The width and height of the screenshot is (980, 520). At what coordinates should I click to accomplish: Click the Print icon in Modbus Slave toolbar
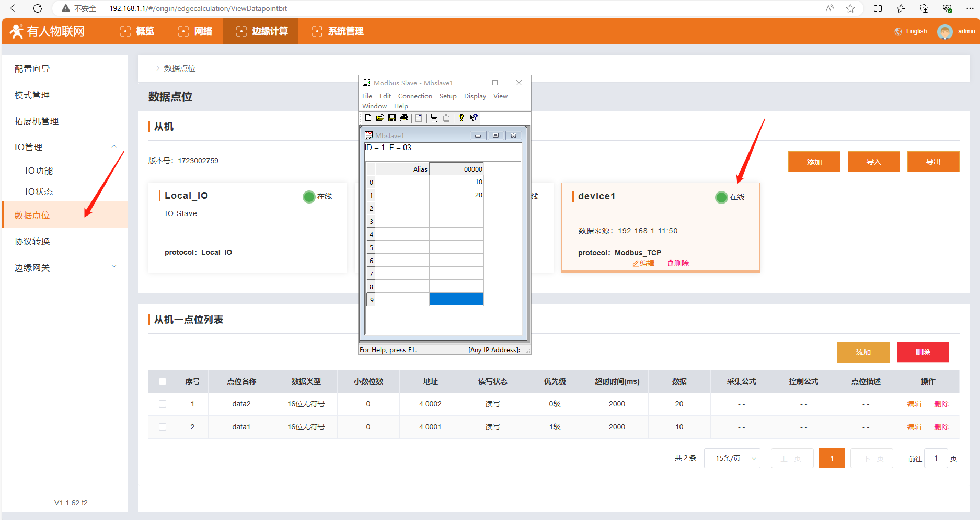[x=403, y=118]
